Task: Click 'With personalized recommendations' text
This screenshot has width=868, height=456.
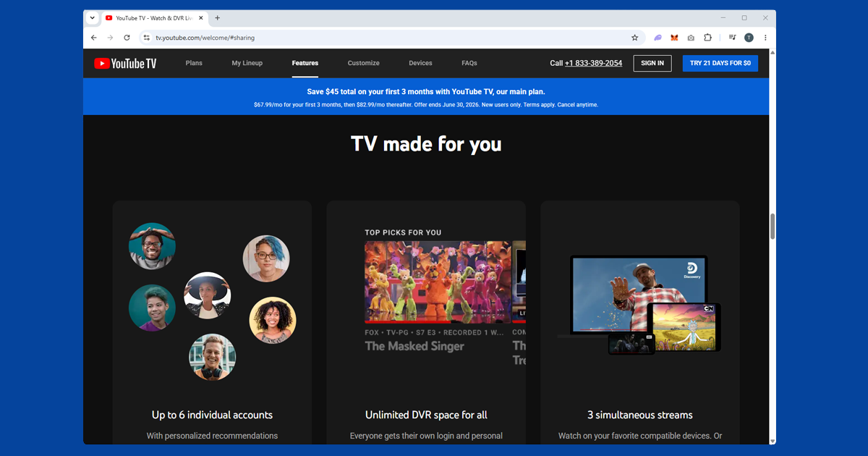Action: pos(212,436)
